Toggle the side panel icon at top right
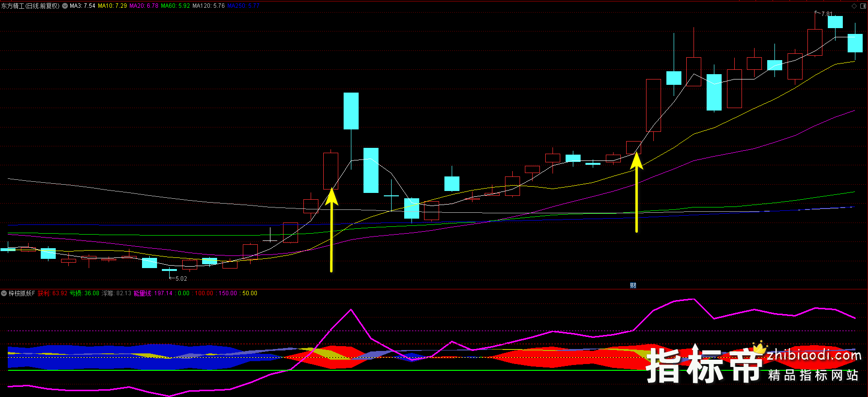 [x=863, y=6]
